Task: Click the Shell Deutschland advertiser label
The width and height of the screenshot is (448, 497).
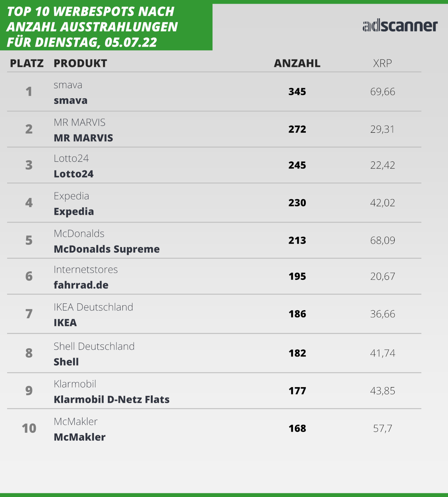Action: tap(94, 346)
